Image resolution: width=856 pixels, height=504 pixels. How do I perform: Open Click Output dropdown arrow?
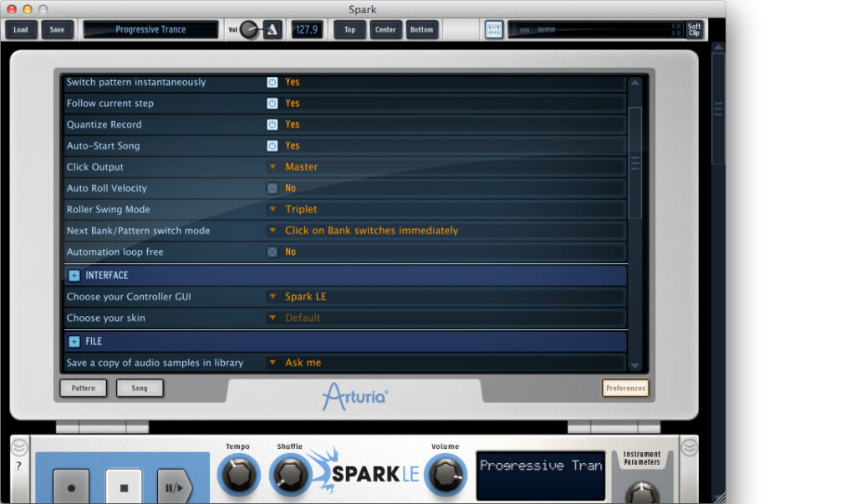[273, 166]
